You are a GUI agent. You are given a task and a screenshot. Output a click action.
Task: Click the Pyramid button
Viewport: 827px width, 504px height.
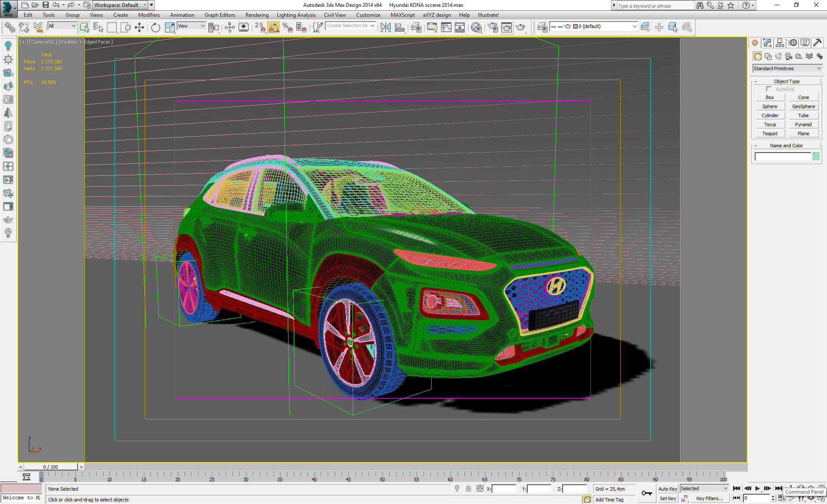(x=803, y=124)
